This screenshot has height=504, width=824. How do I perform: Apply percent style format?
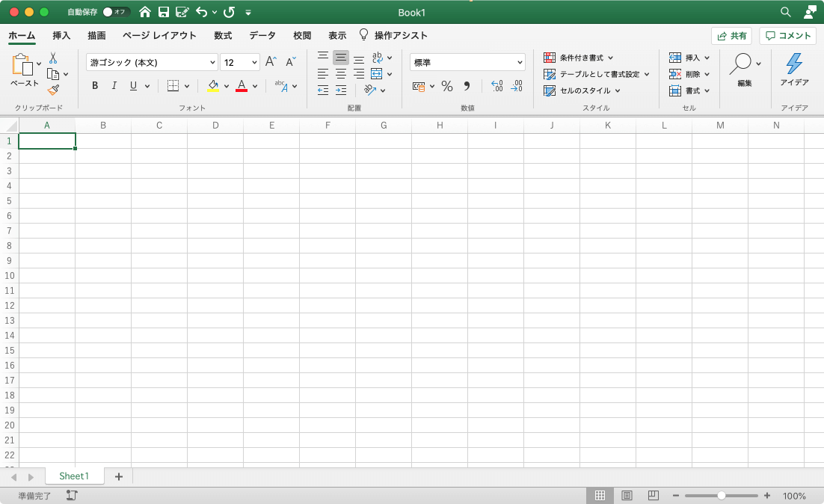[447, 86]
